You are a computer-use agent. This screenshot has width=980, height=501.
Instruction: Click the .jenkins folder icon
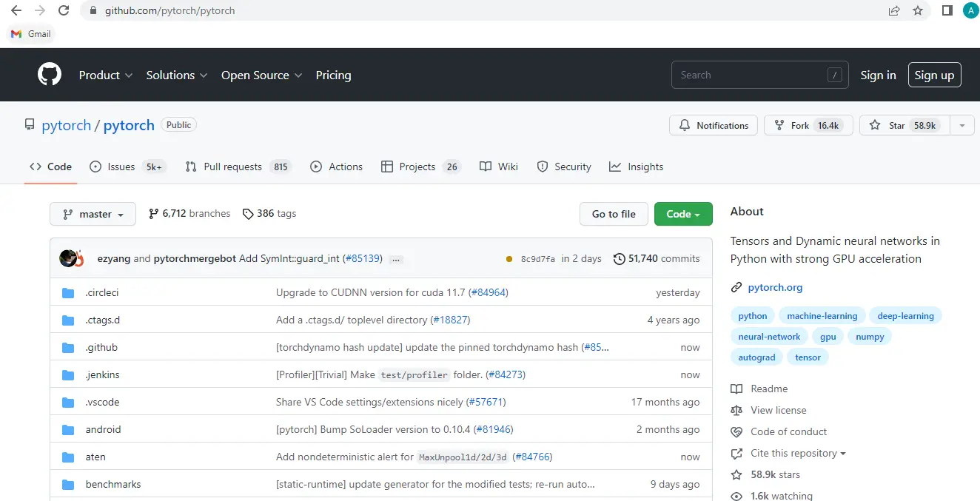pos(69,375)
